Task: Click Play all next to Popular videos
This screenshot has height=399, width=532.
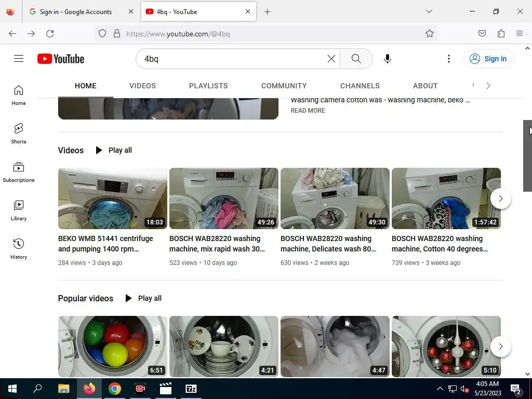Action: tap(143, 298)
